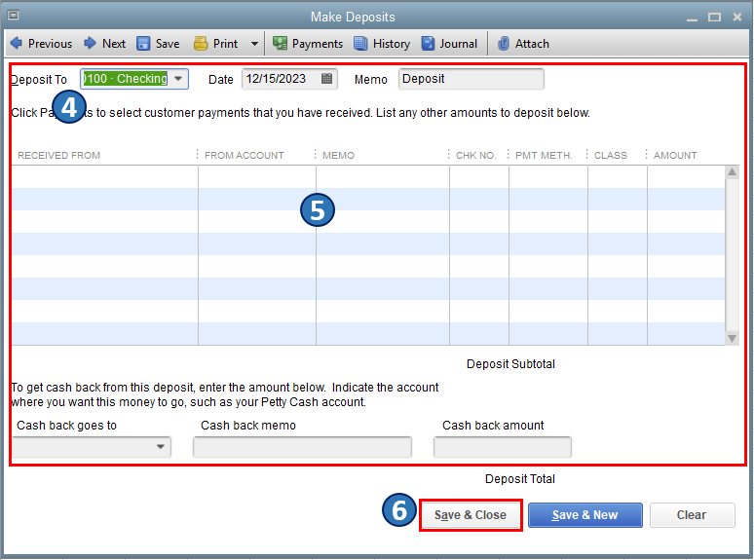Click the Previous arrow icon

pos(17,43)
